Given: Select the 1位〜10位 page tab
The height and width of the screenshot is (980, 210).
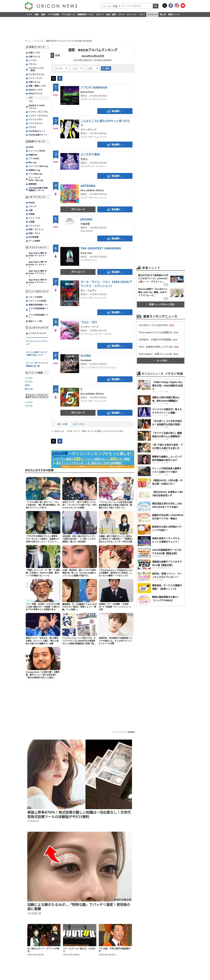Looking at the screenshot, I should [62, 424].
